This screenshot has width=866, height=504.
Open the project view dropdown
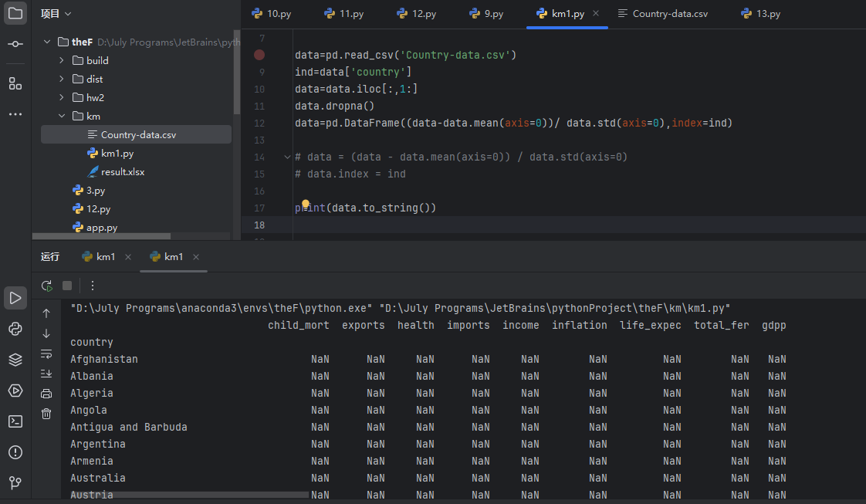56,13
